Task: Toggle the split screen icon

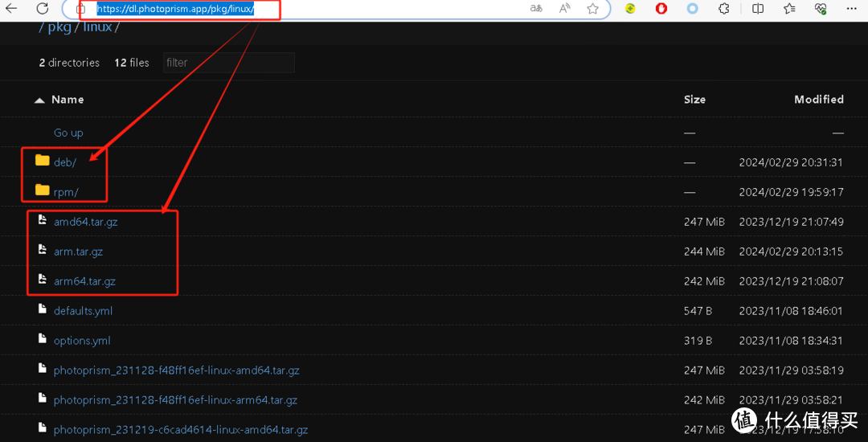Action: 759,8
